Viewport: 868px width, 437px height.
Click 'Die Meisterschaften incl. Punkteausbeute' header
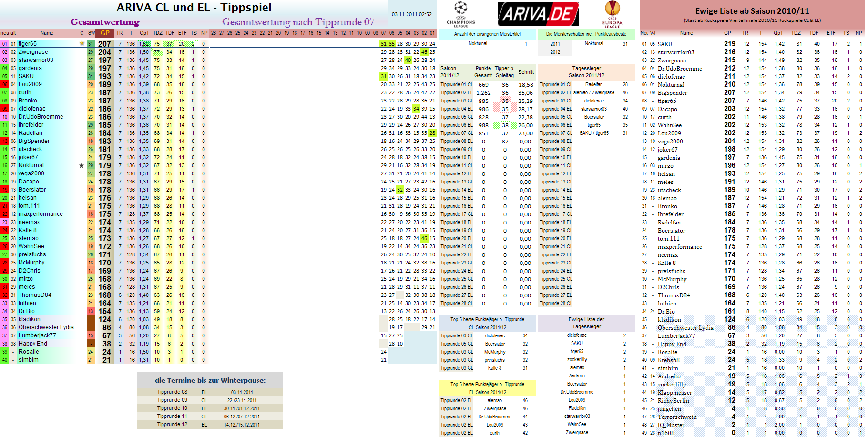(x=586, y=34)
